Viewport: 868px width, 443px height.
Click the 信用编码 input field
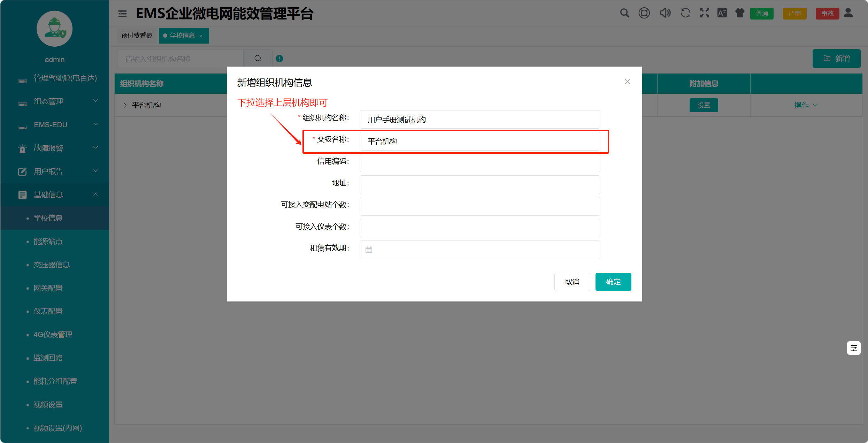point(479,163)
